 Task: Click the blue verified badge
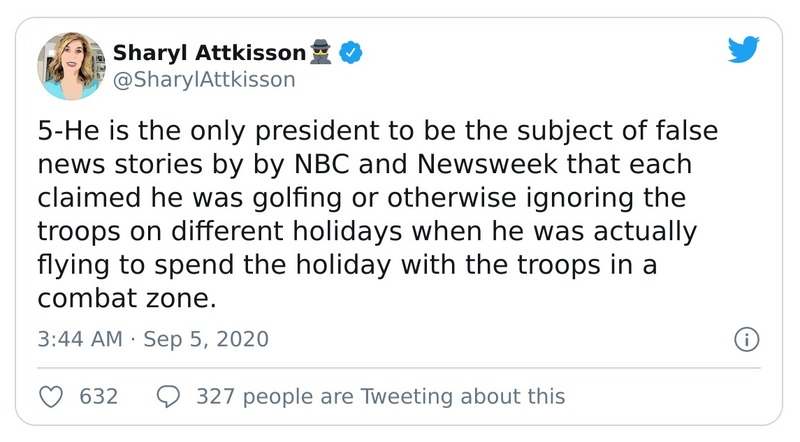[349, 52]
